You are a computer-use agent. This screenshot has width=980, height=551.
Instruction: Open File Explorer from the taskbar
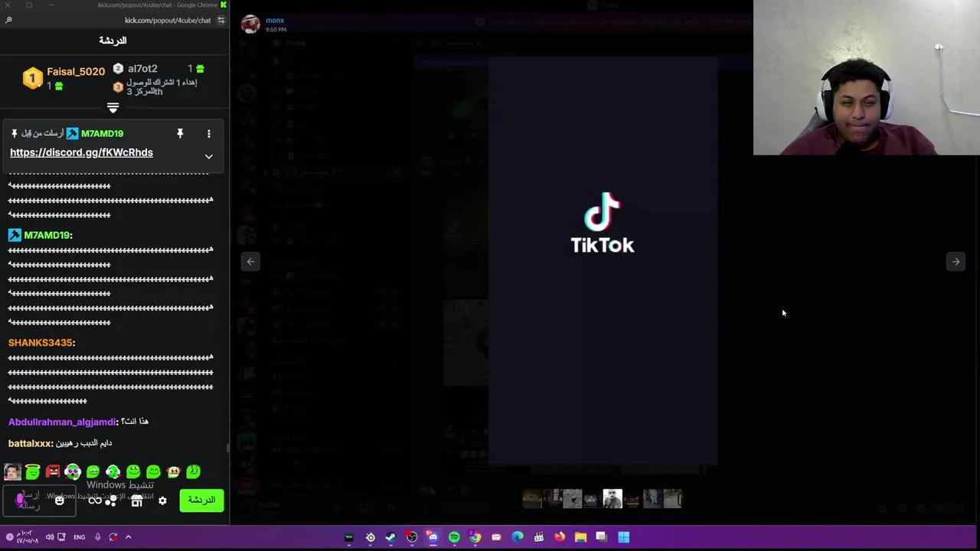[x=580, y=537]
